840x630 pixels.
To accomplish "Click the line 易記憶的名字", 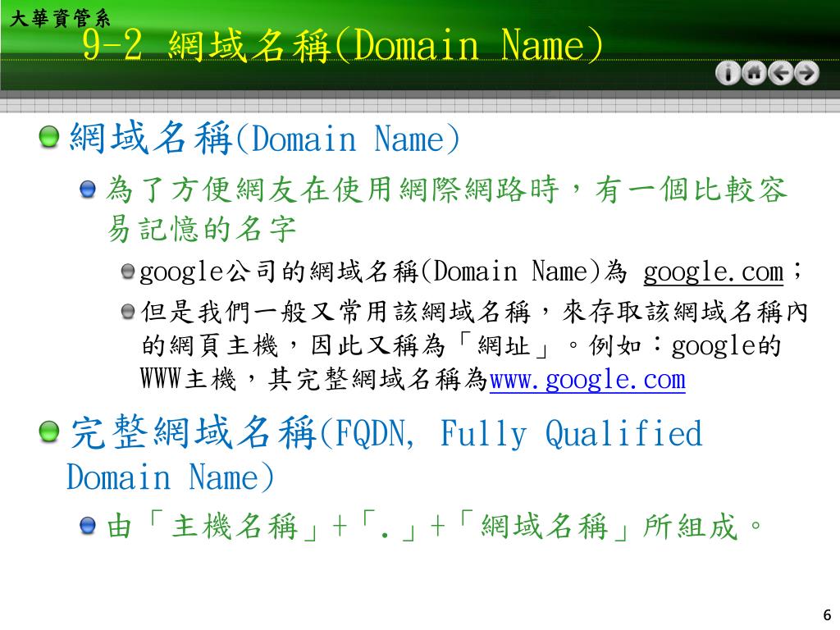I will (202, 230).
